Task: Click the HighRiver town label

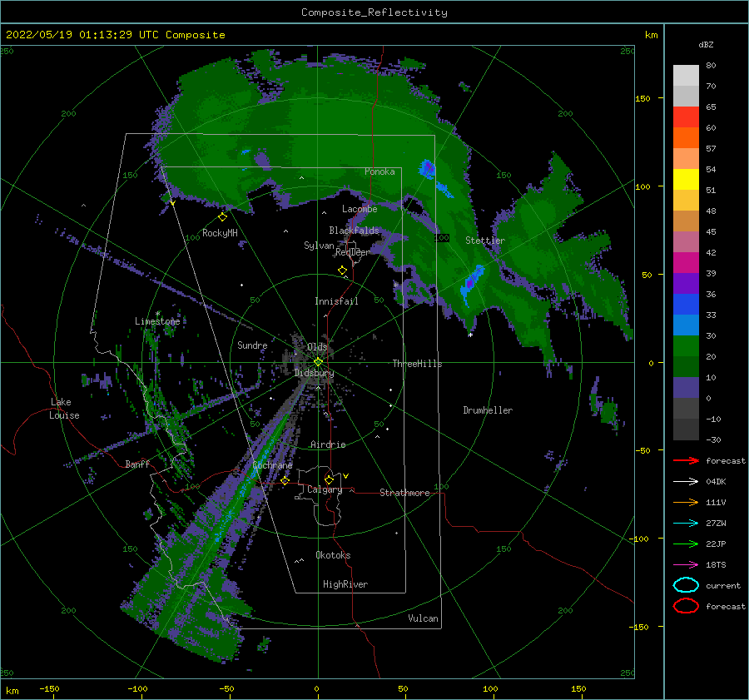Action: (345, 584)
